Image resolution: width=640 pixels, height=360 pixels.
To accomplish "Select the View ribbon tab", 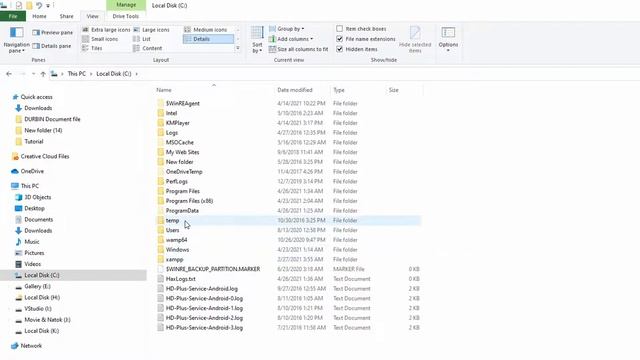I will tap(92, 16).
